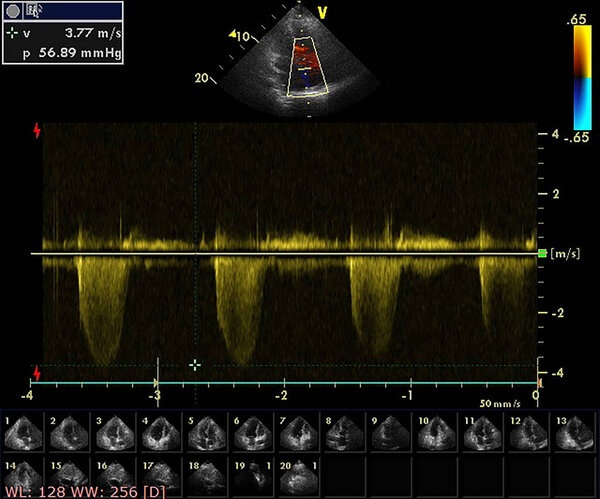Image resolution: width=600 pixels, height=499 pixels.
Task: Open thumbnail 8
Action: (x=344, y=432)
